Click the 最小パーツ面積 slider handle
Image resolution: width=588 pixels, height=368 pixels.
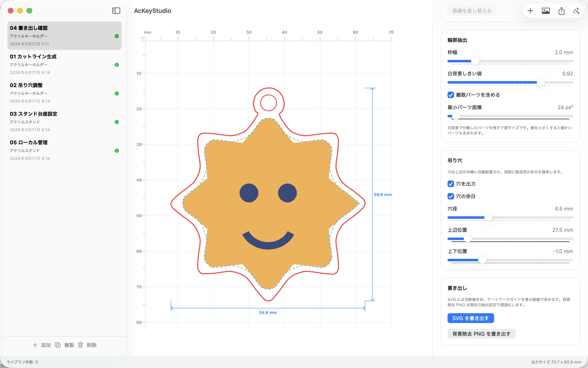click(x=456, y=116)
